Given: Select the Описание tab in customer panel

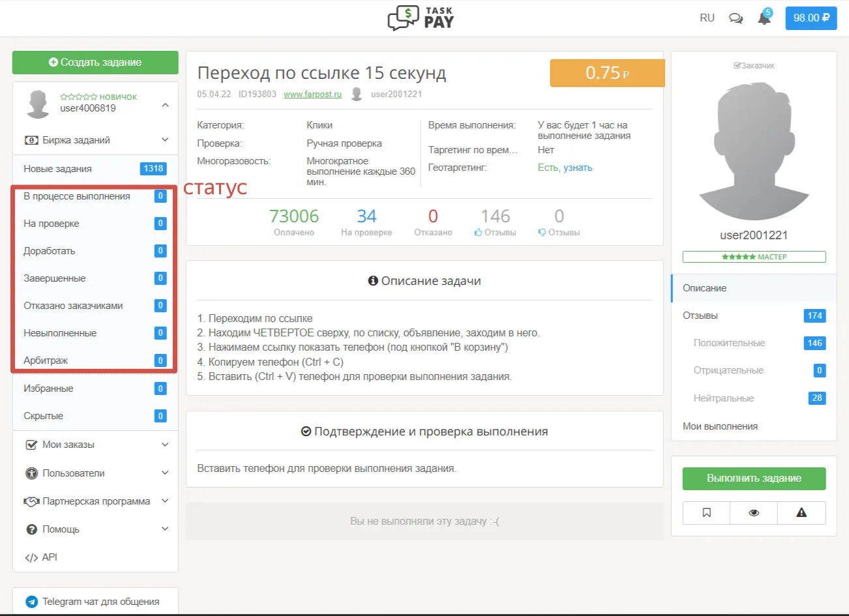Looking at the screenshot, I should pyautogui.click(x=754, y=288).
